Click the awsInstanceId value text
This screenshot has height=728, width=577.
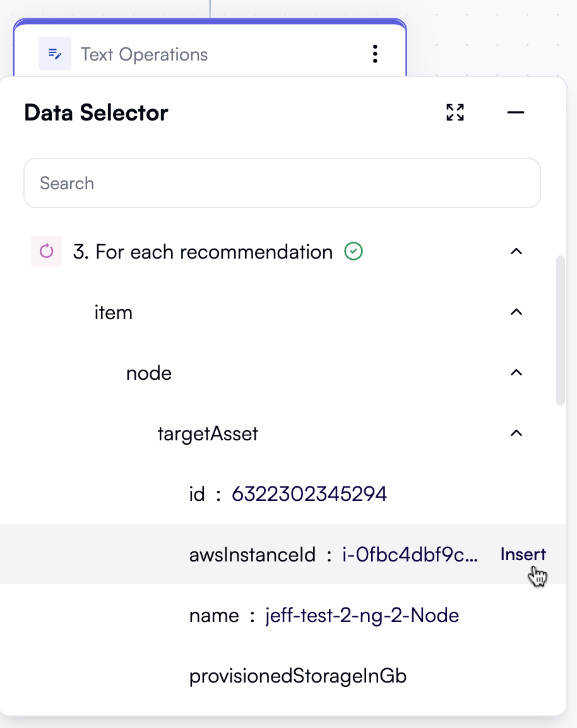(x=410, y=555)
